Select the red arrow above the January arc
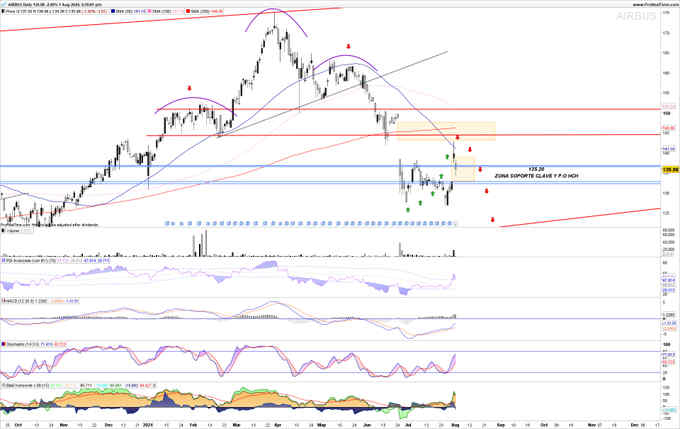 pyautogui.click(x=190, y=88)
